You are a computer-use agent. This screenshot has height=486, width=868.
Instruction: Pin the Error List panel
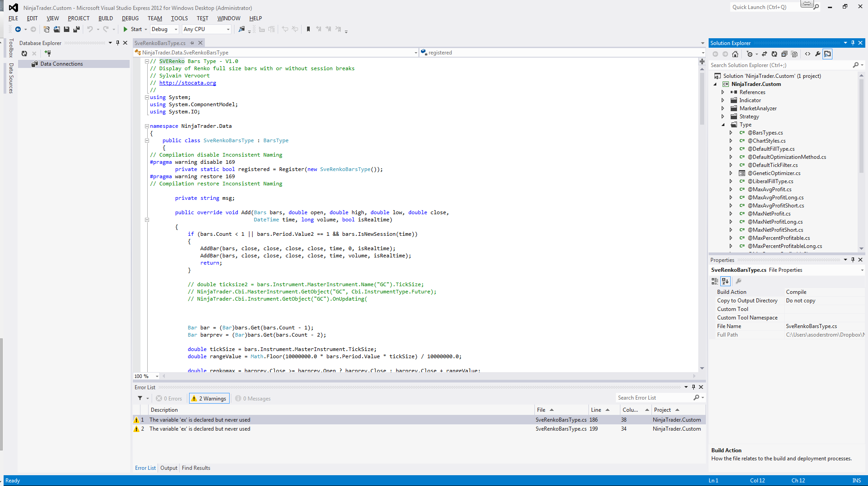(x=693, y=387)
